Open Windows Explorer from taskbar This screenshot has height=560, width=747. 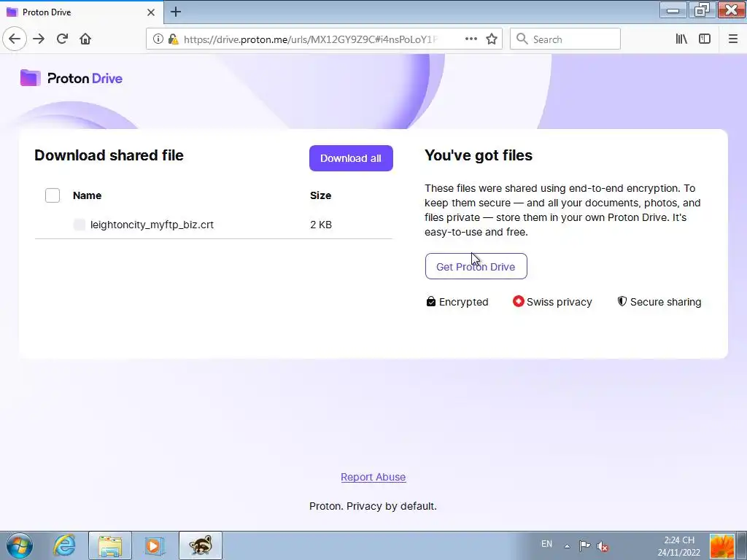click(110, 545)
